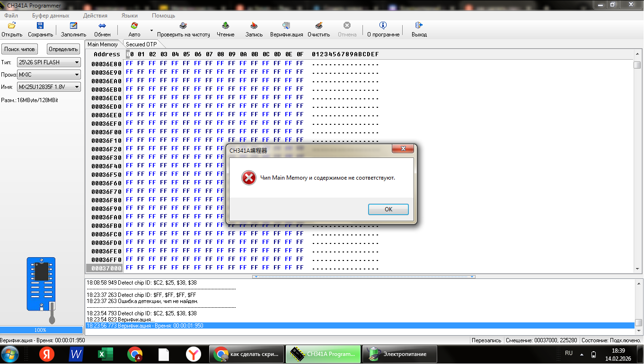Switch to the Secured OTP tab
This screenshot has width=644, height=364.
141,44
